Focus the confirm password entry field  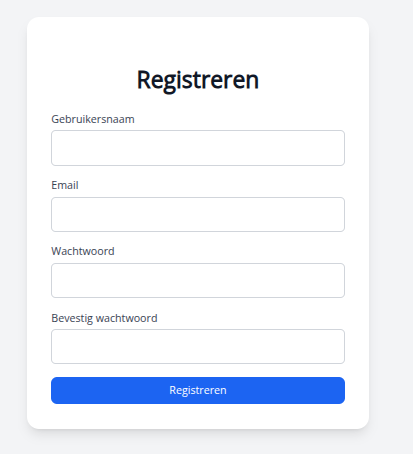pyautogui.click(x=198, y=346)
